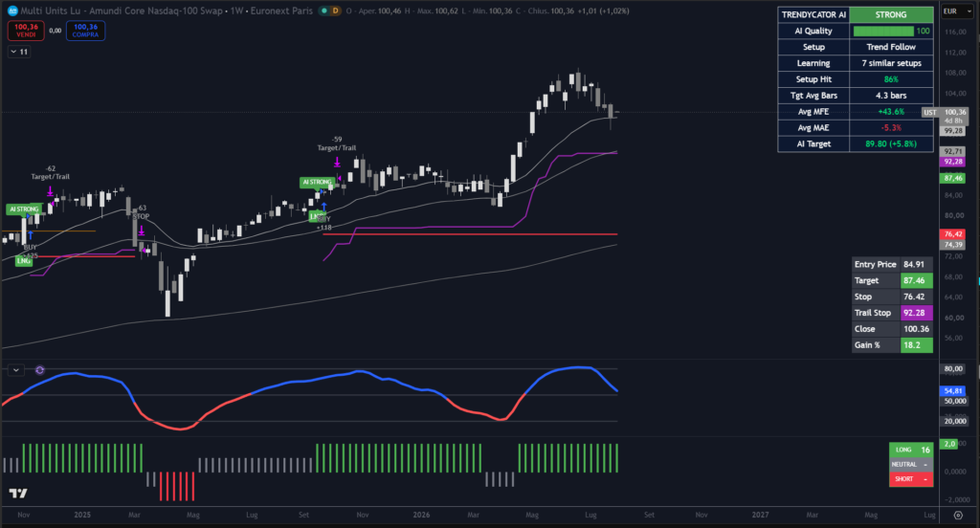Image resolution: width=980 pixels, height=528 pixels.
Task: Click the 99,28 price axis label
Action: coord(953,131)
